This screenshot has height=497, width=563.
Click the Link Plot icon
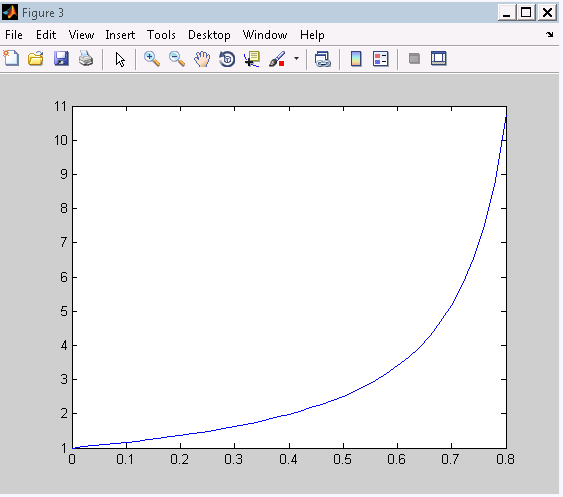tap(322, 59)
